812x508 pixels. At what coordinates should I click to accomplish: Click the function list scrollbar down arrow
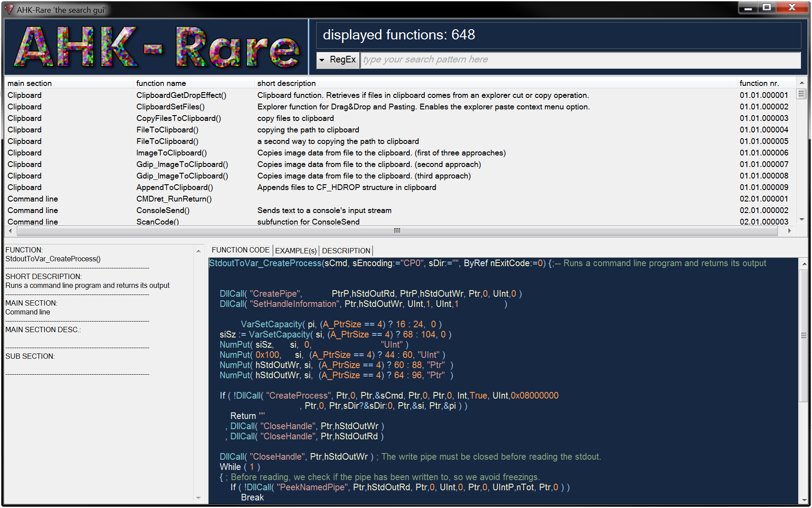tap(802, 219)
